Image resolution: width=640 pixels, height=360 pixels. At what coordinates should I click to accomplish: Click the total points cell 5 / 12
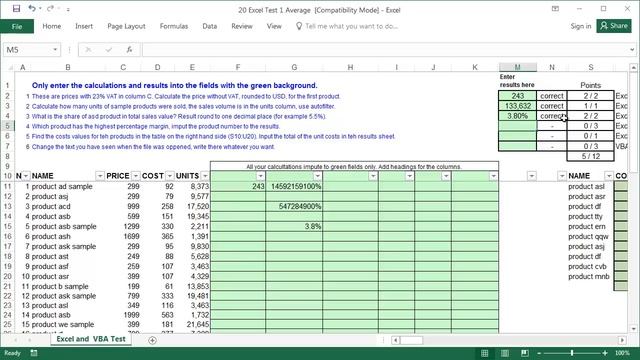click(590, 156)
